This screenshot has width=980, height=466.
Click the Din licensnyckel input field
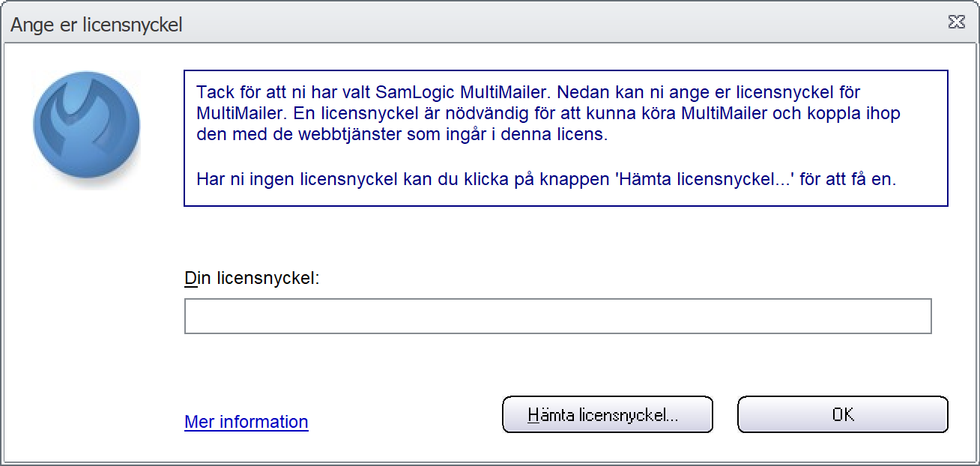pyautogui.click(x=557, y=316)
